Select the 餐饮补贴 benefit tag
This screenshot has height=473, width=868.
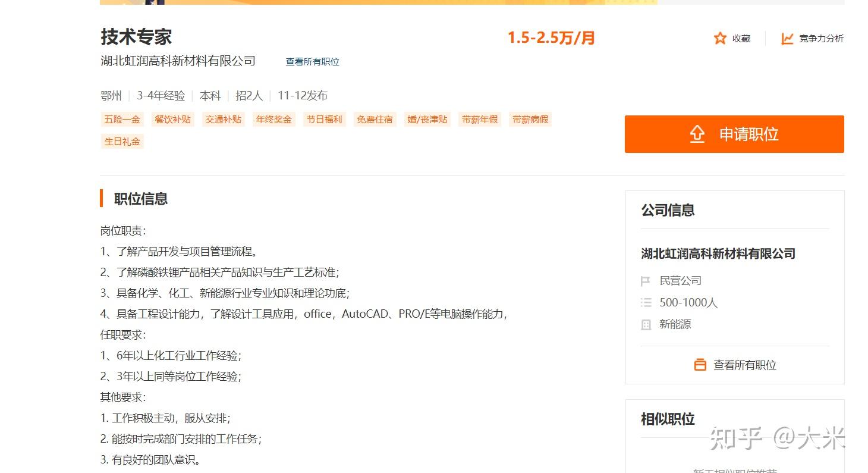point(173,119)
